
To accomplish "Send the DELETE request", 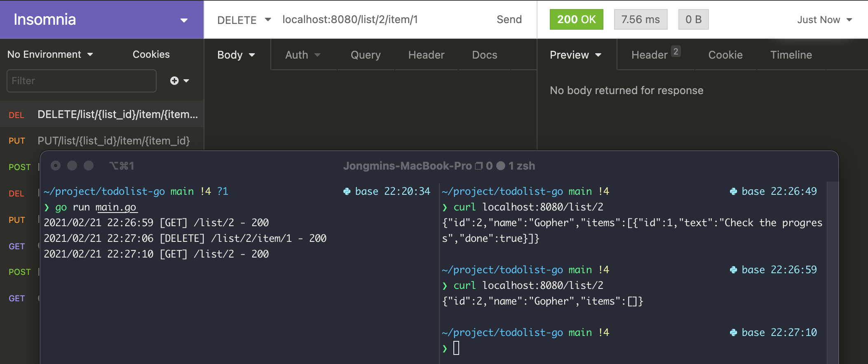I will point(509,19).
